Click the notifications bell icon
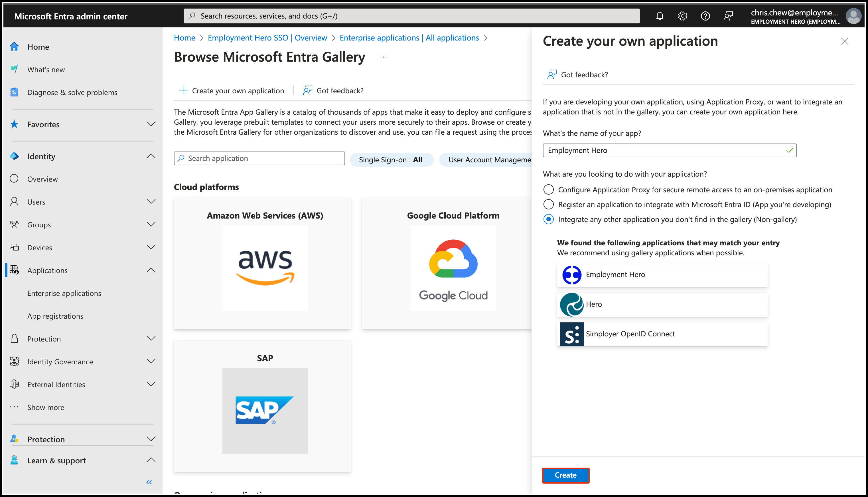The width and height of the screenshot is (868, 497). coord(659,16)
